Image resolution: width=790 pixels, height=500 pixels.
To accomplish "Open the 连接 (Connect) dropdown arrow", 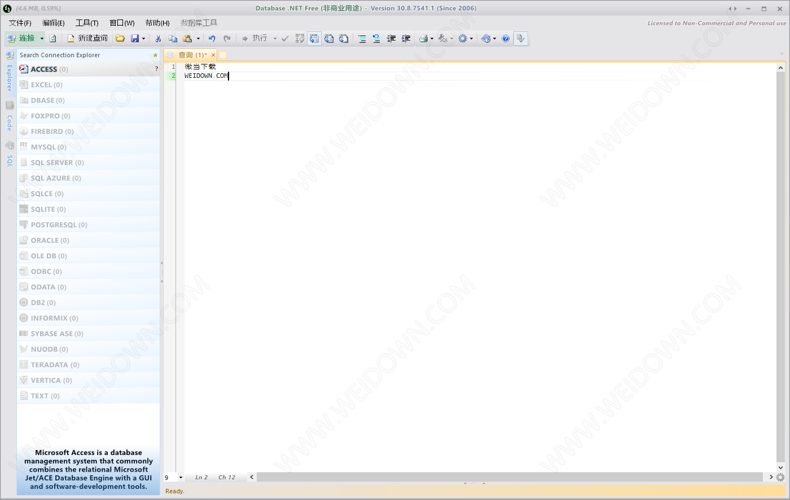I will pos(42,39).
